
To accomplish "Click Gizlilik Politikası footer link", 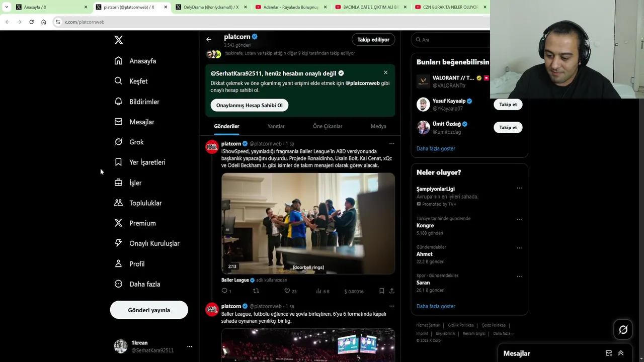I will tap(461, 325).
